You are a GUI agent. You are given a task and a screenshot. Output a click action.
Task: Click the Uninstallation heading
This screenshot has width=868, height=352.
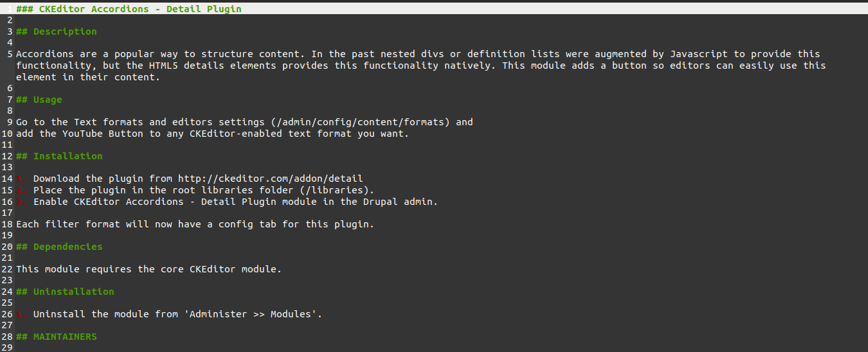pos(73,292)
